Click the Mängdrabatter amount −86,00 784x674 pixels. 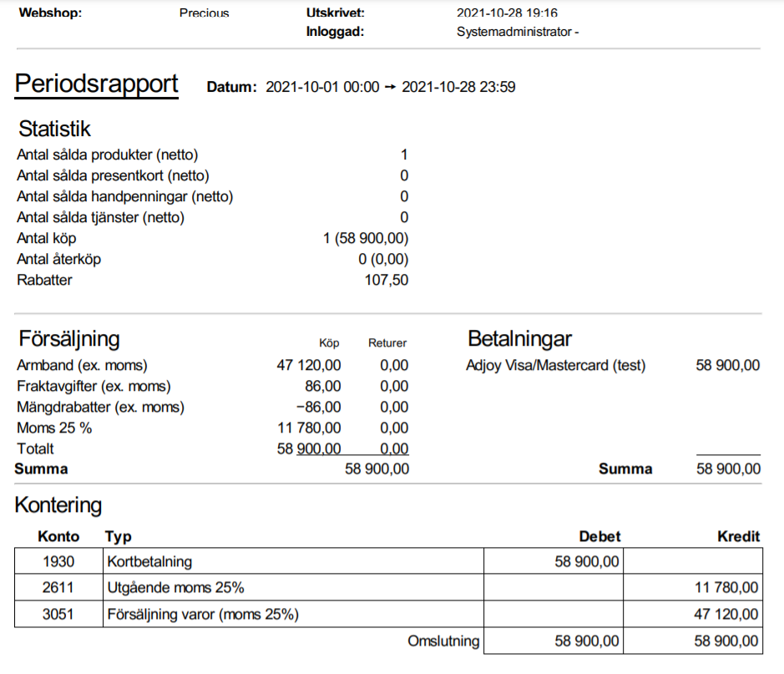tap(318, 408)
